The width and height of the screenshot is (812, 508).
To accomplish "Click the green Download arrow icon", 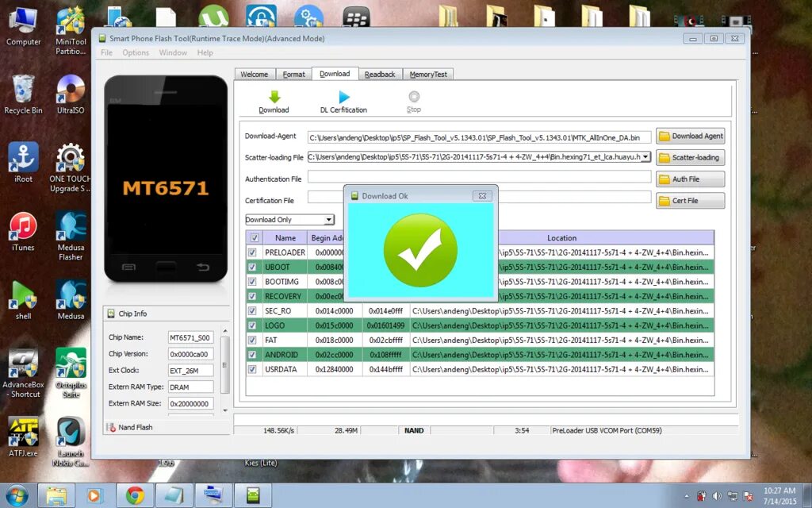I will tap(274, 97).
